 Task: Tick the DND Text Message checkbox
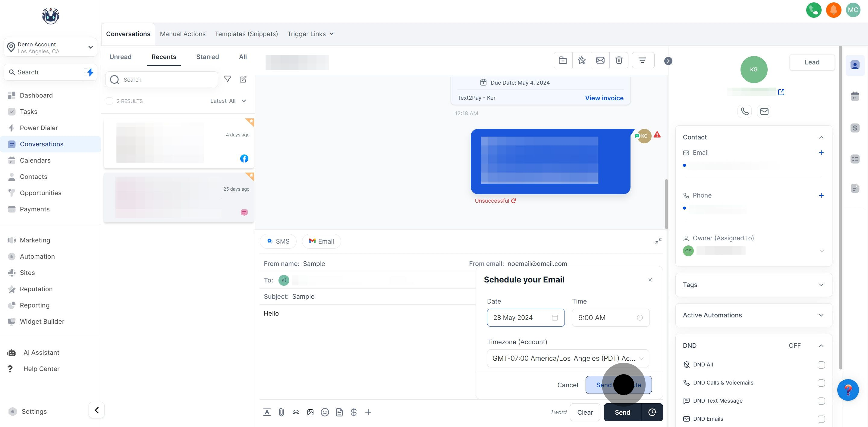(821, 401)
